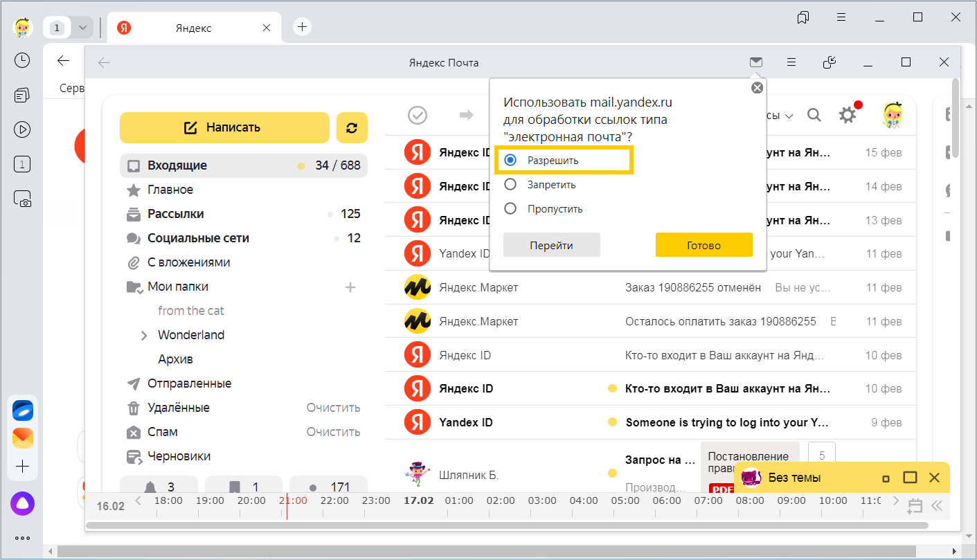
Task: Toggle the unread dot on the Шляпник Б. message
Action: [612, 473]
